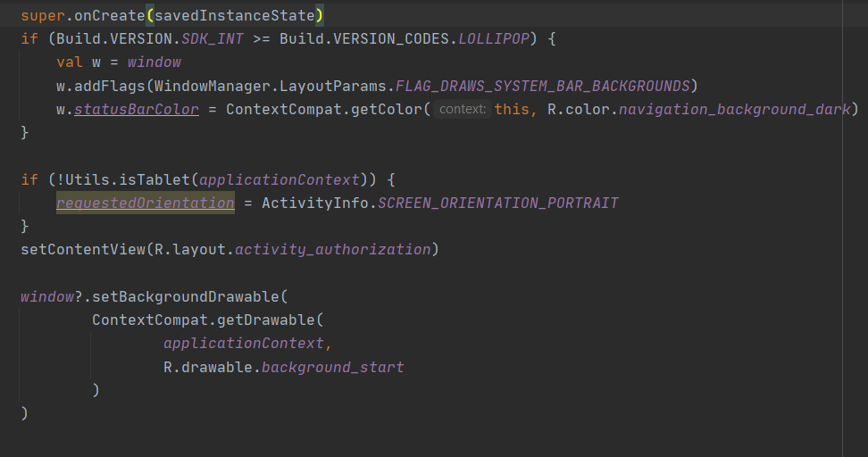Click the getDrawable method call
The image size is (868, 457).
266,320
